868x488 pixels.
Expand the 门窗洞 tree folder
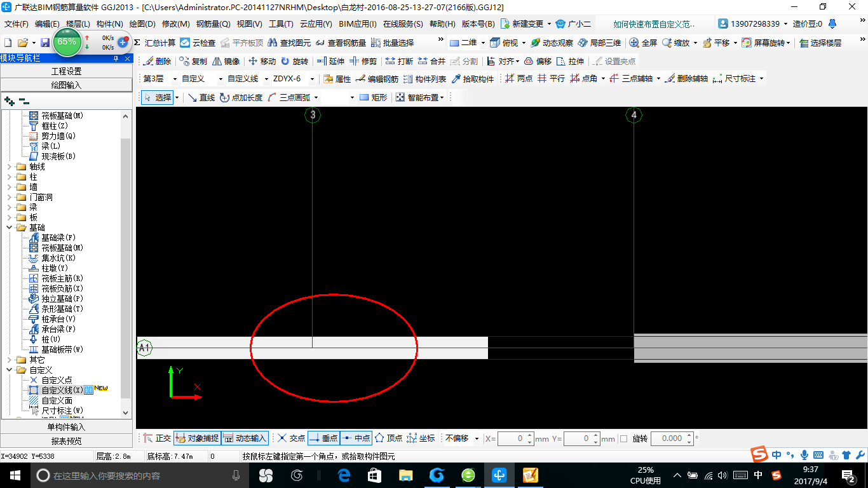(x=10, y=197)
